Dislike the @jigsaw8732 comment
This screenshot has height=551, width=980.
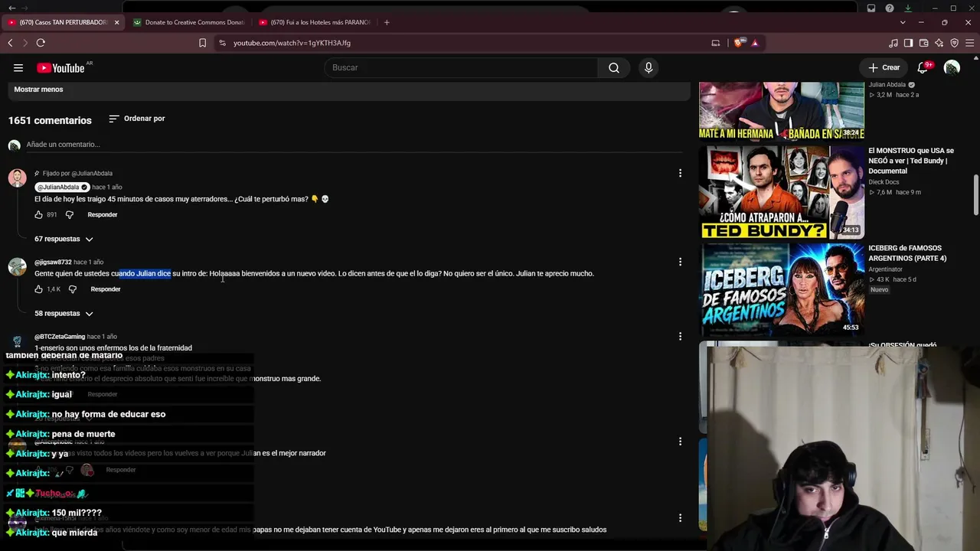(73, 289)
